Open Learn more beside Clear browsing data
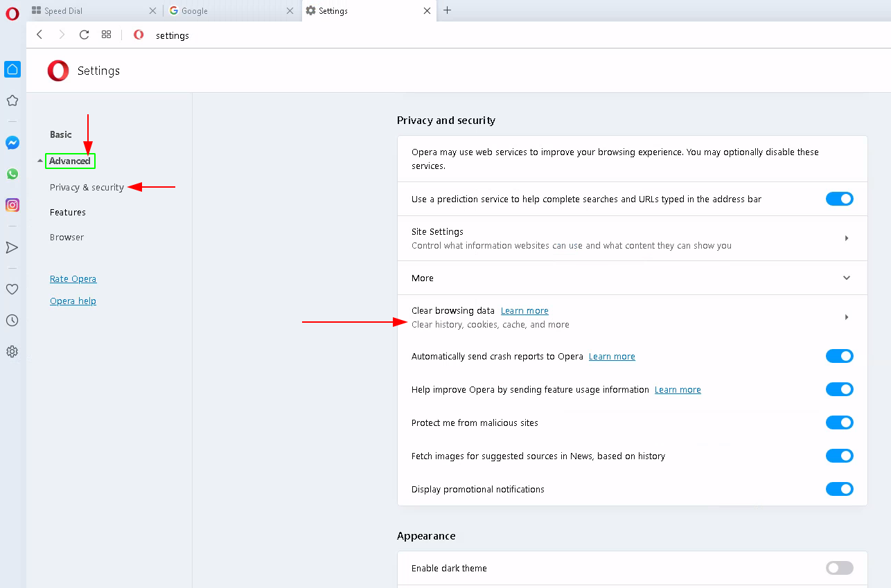Viewport: 891px width, 588px height. click(524, 310)
